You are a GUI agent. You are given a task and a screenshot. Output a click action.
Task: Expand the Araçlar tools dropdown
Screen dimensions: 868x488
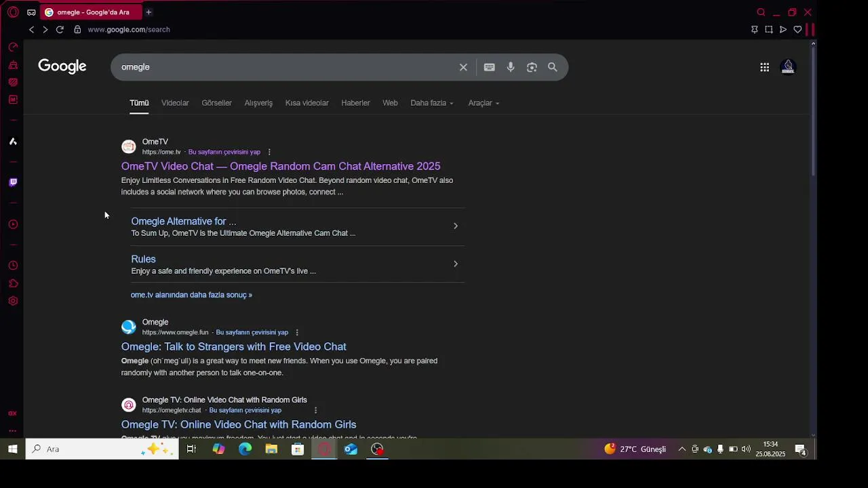[484, 103]
